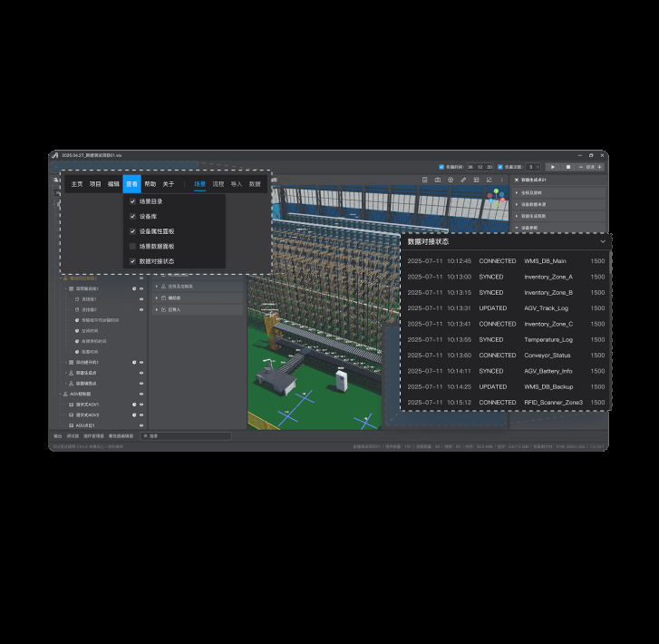Select the ruler measurement tool
The image size is (659, 644).
(463, 180)
